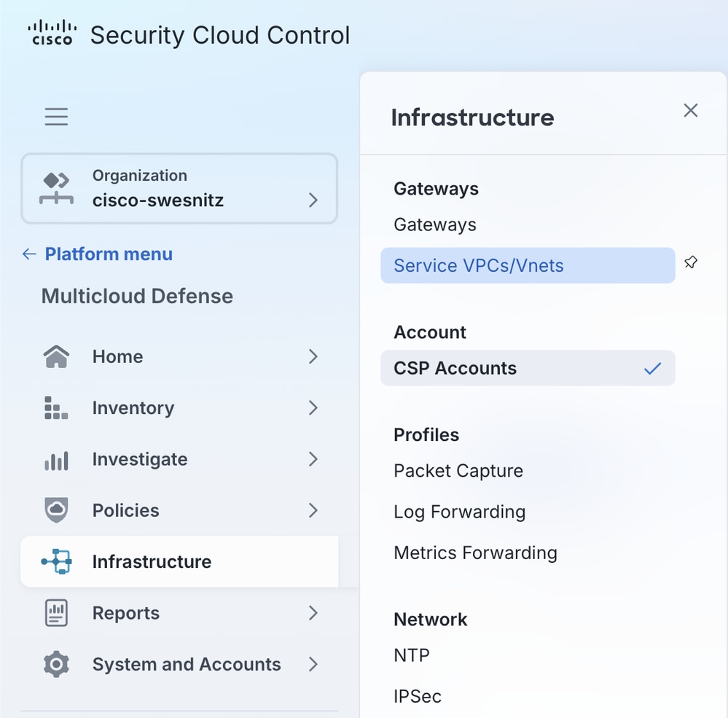This screenshot has width=728, height=718.
Task: Click the Policies shield icon
Action: 56,510
